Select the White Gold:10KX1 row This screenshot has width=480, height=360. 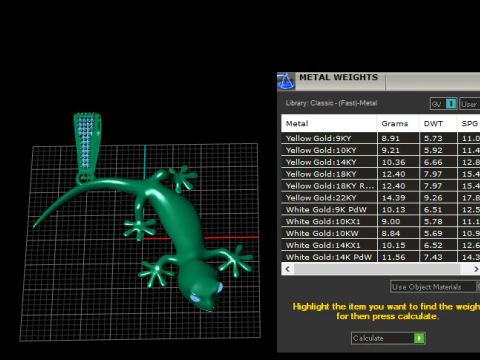381,221
